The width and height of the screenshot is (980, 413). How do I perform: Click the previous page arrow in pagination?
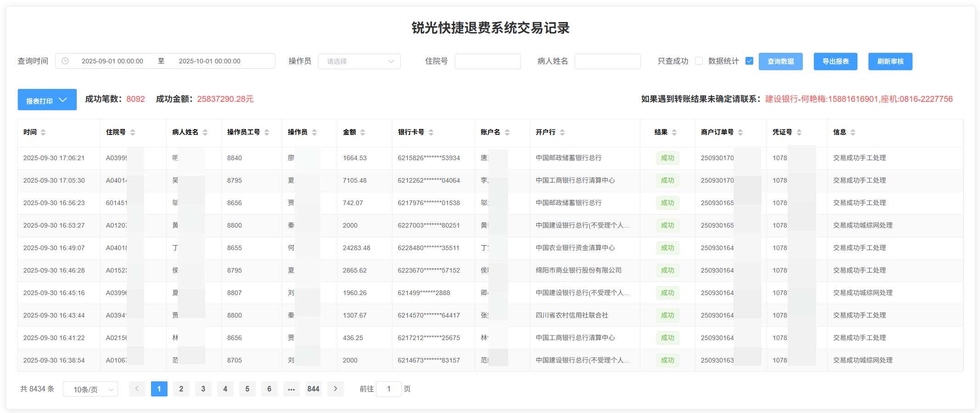137,389
